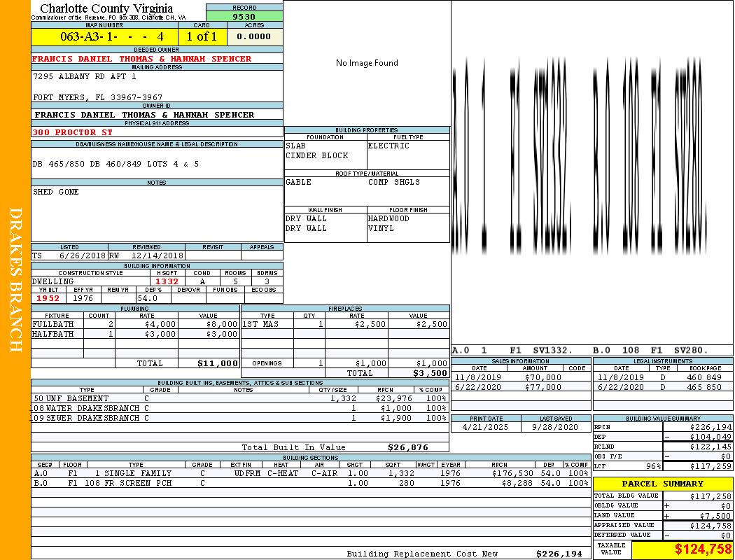Click the record number 9530
Screen dimensions: 735x560
click(244, 16)
